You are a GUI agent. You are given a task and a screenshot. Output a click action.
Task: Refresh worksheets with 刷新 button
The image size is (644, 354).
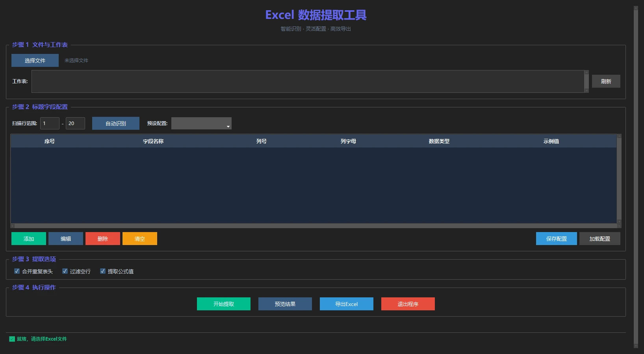606,81
